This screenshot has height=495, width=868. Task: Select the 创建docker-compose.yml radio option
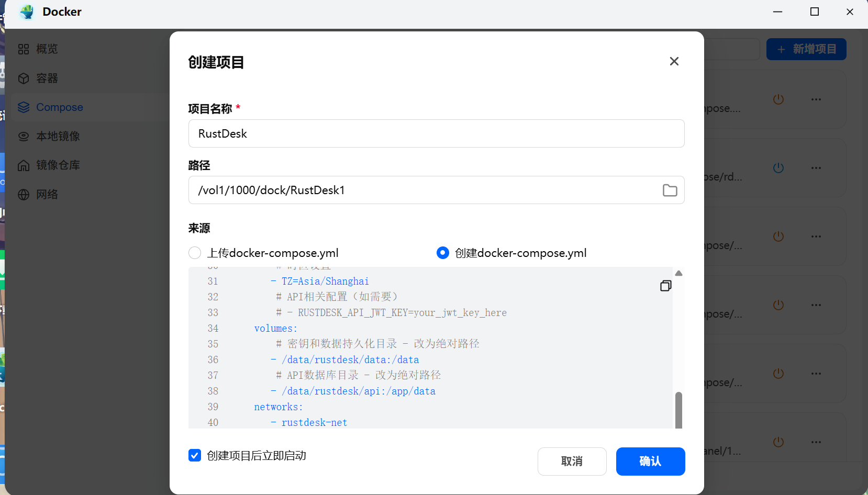443,253
